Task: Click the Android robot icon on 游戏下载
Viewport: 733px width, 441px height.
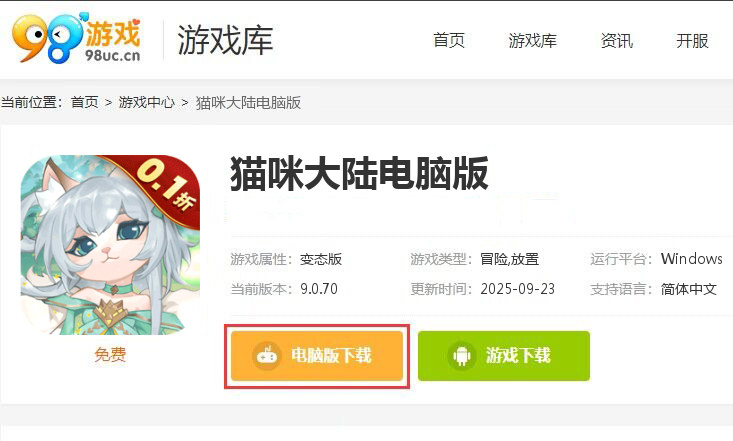Action: tap(462, 356)
